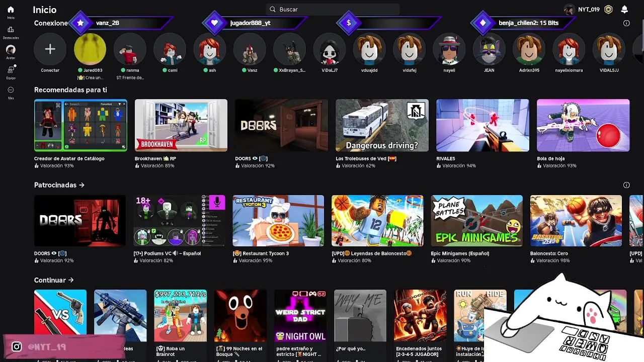The image size is (644, 362).
Task: Open Los Trolebuses de Ved thumbnail
Action: pyautogui.click(x=382, y=125)
